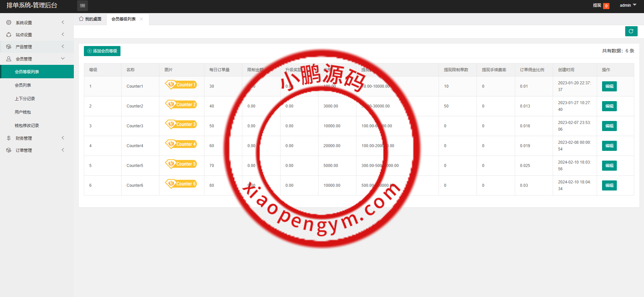This screenshot has height=297, width=644.
Task: Click the 添加会员等级 button
Action: pyautogui.click(x=102, y=51)
